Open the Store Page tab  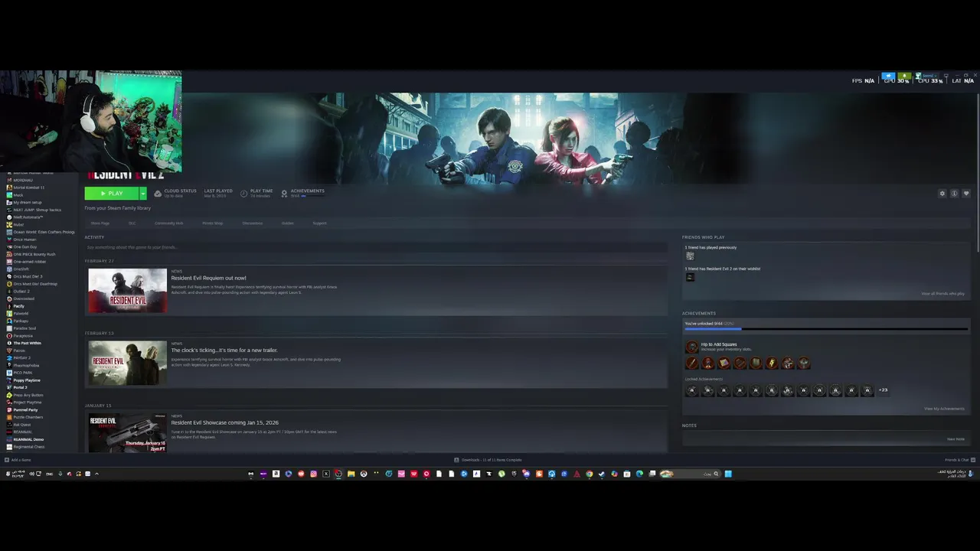tap(100, 223)
